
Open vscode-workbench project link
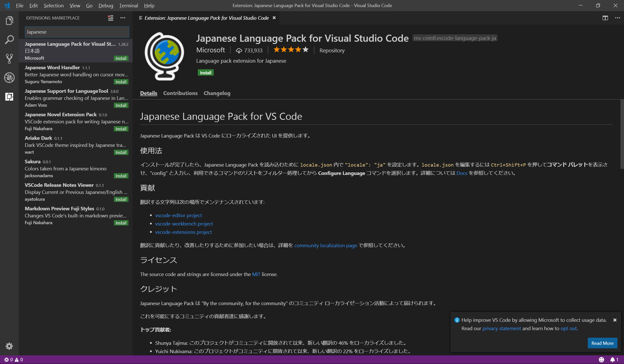pyautogui.click(x=184, y=224)
